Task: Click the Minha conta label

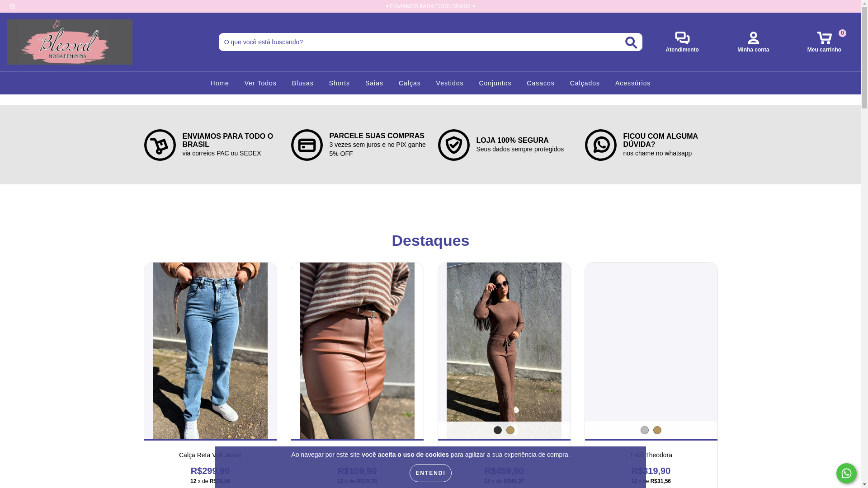Action: click(x=753, y=50)
